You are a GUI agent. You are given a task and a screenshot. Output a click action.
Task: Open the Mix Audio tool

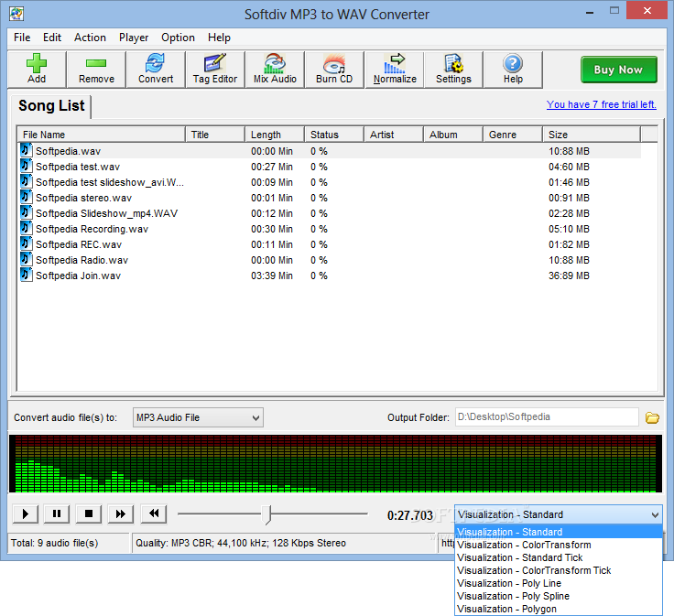275,70
